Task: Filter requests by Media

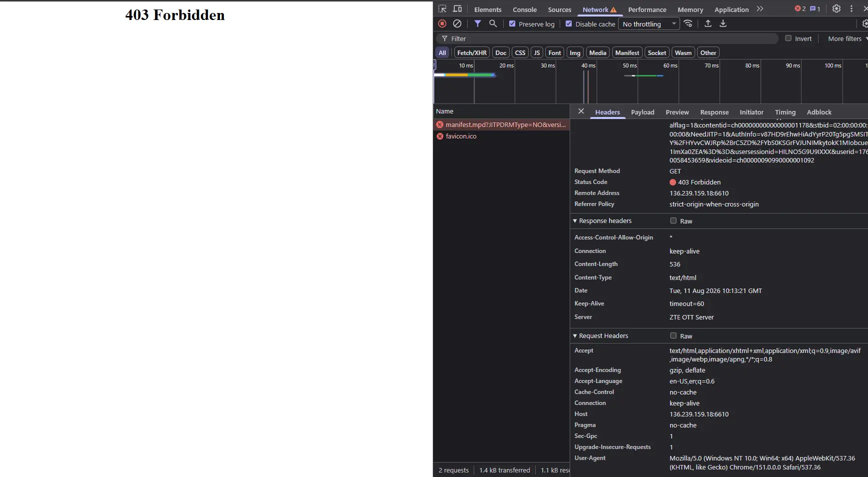Action: tap(598, 52)
